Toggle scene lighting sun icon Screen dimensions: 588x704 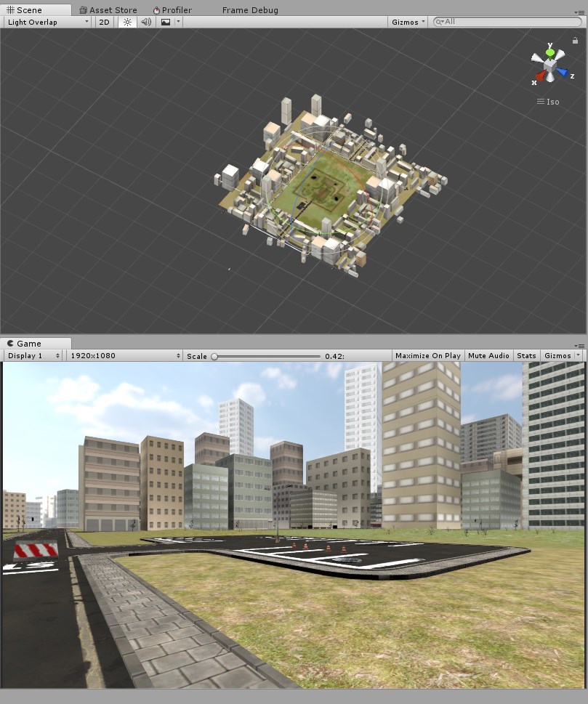128,22
